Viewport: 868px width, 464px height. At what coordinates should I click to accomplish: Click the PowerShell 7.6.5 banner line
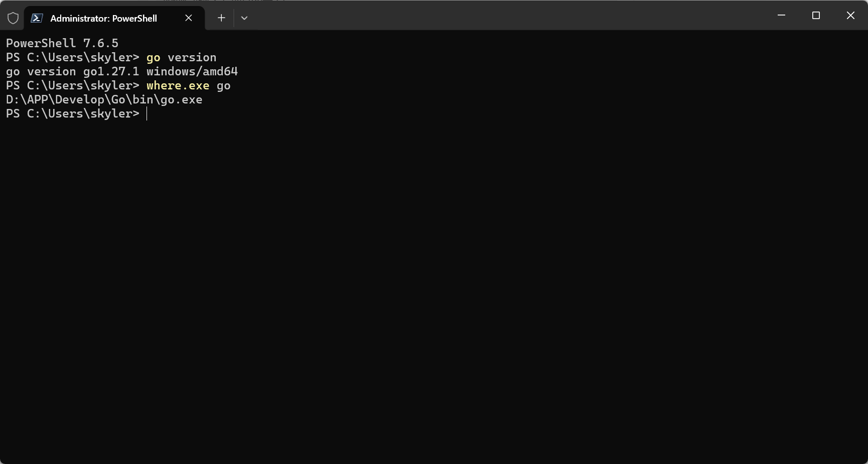point(62,43)
